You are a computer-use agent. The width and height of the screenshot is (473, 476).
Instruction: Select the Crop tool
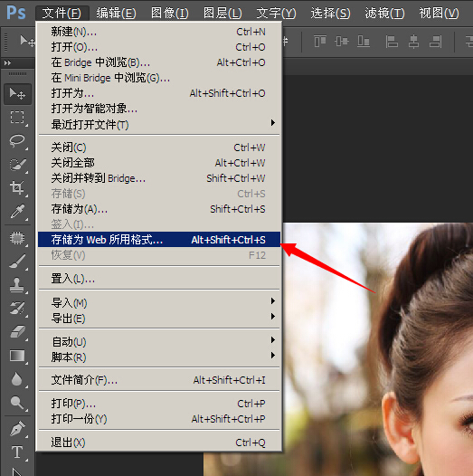[17, 187]
